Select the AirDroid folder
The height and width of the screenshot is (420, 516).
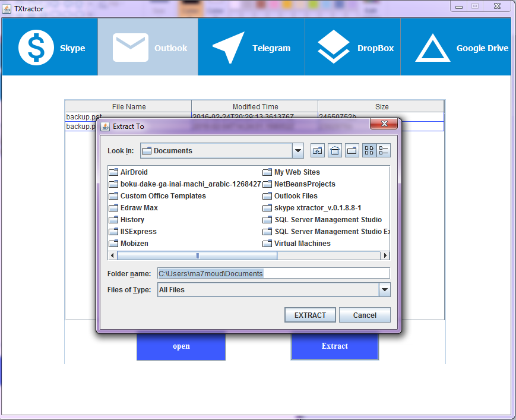[128, 172]
